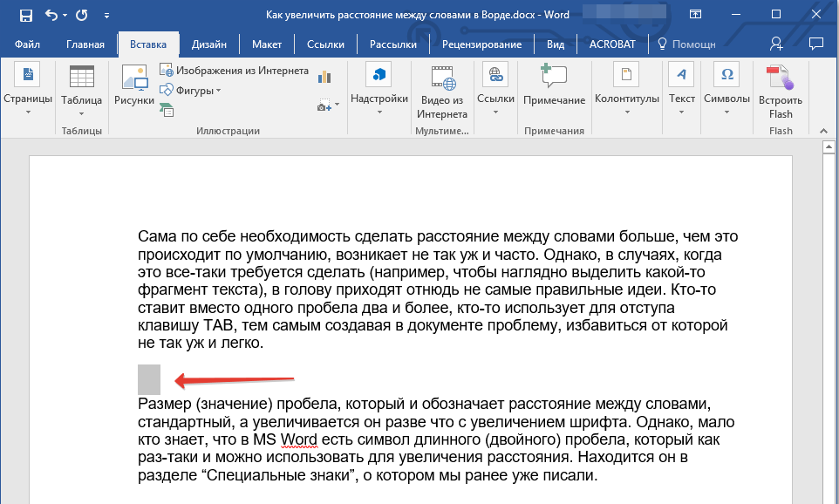Switch to the Главная tab

(x=85, y=44)
